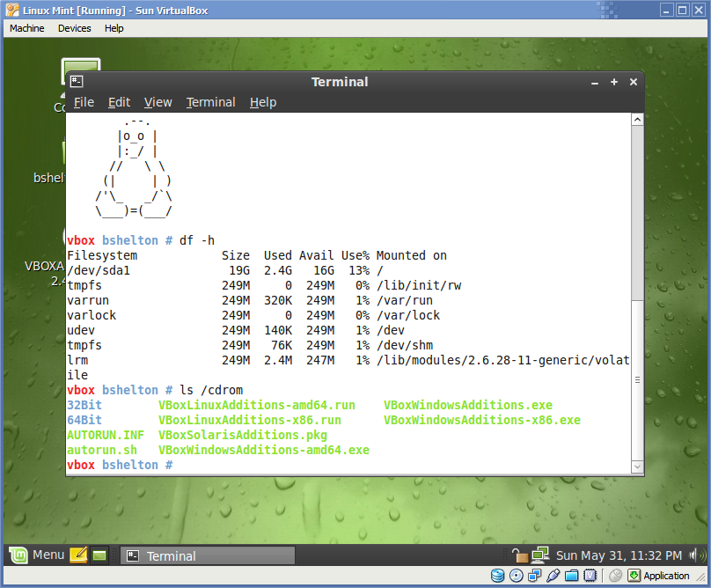Click the VirtualBox mouse integration status icon

pos(616,576)
